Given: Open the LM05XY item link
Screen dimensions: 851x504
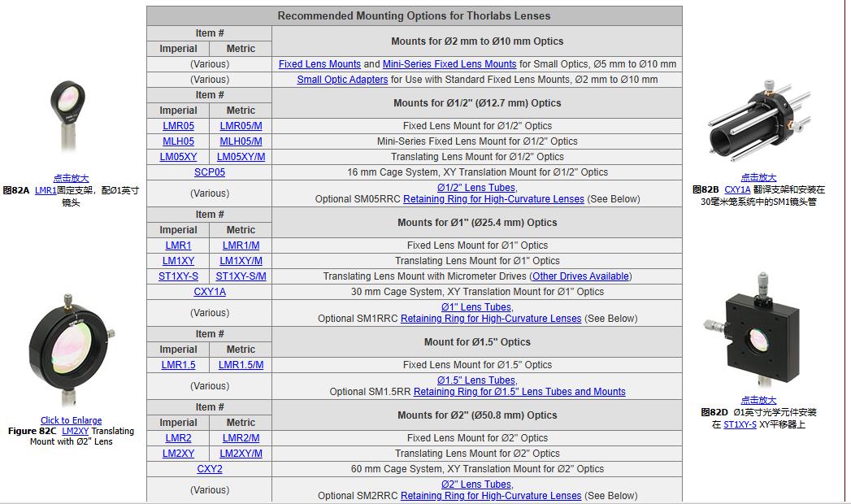Looking at the screenshot, I should [178, 157].
